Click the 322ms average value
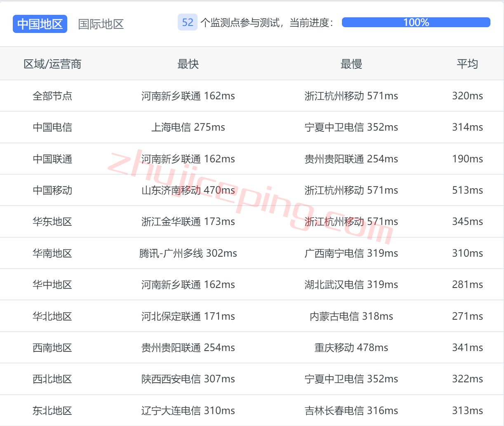 point(467,379)
